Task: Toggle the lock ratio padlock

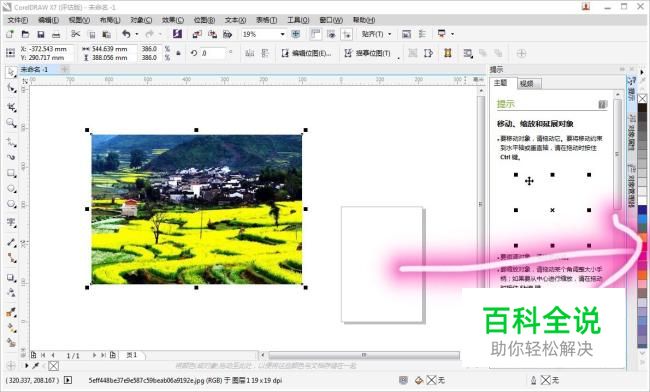Action: [x=178, y=53]
